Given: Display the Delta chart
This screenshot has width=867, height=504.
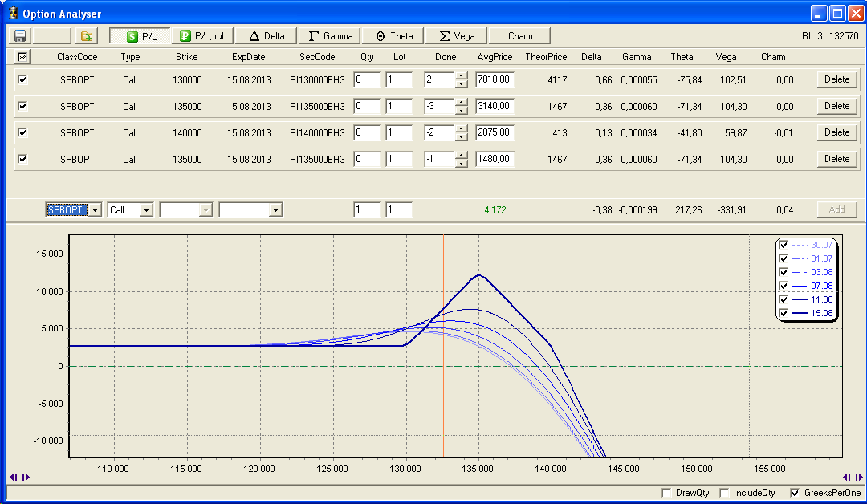Looking at the screenshot, I should click(x=267, y=36).
